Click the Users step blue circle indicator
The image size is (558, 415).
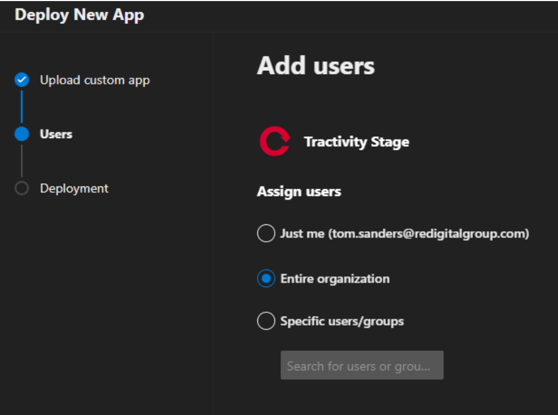coord(22,134)
